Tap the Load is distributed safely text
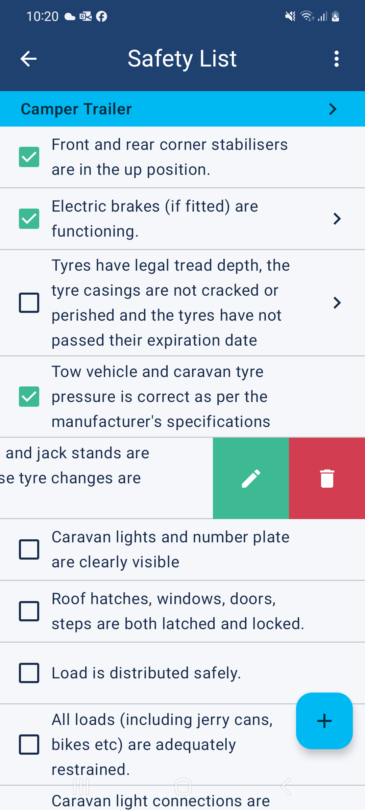365x810 pixels. (146, 673)
